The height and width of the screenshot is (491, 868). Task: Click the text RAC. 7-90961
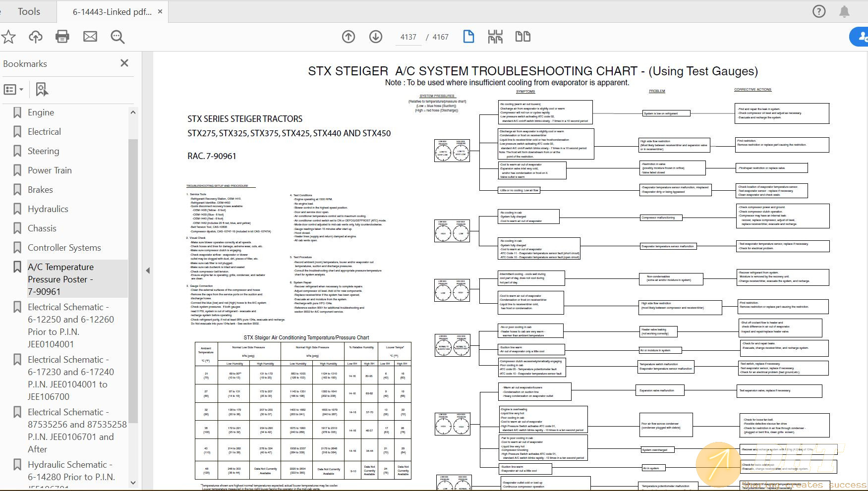212,156
